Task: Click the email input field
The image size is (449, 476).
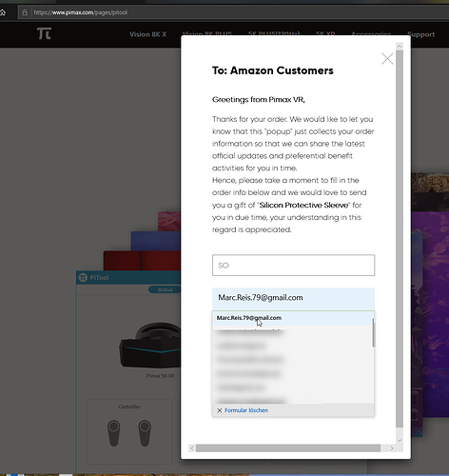Action: pyautogui.click(x=293, y=299)
